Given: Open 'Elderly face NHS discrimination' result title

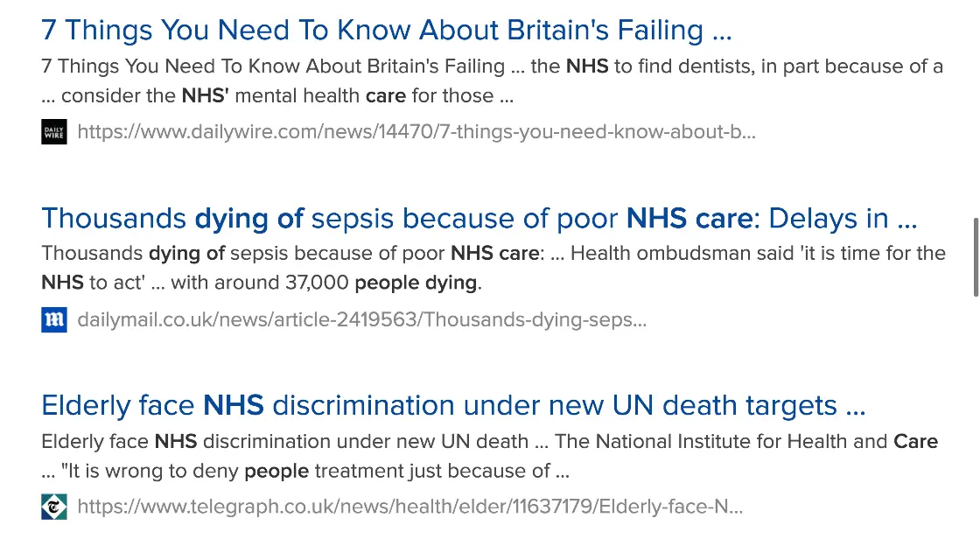Looking at the screenshot, I should click(452, 405).
